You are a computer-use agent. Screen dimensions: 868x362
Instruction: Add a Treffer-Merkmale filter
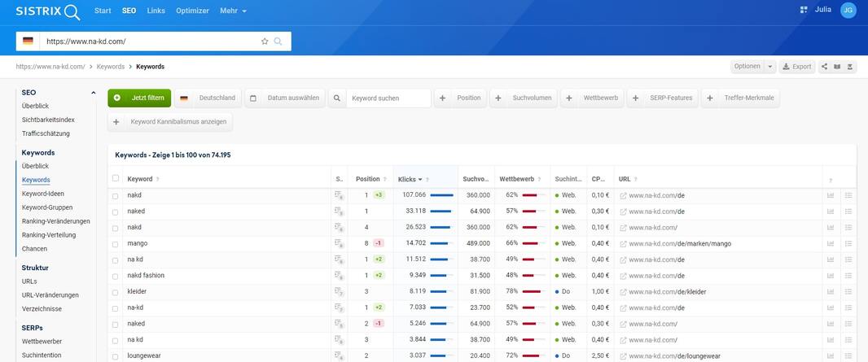(741, 98)
